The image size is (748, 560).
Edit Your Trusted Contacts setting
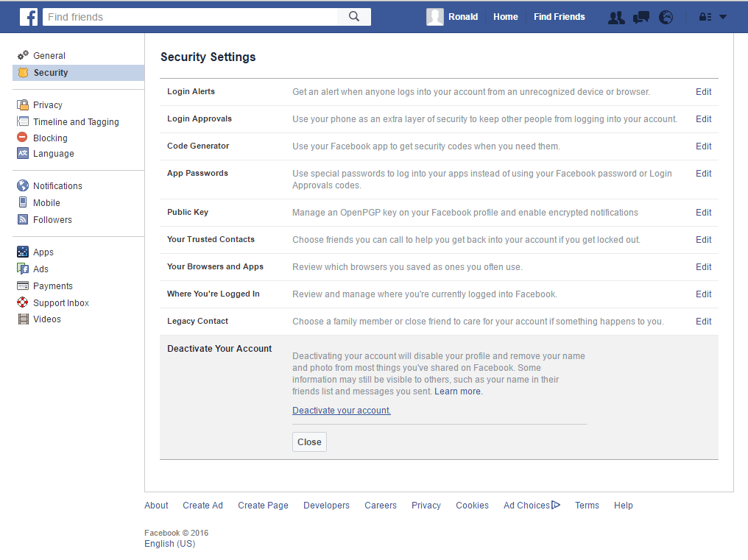pos(703,239)
